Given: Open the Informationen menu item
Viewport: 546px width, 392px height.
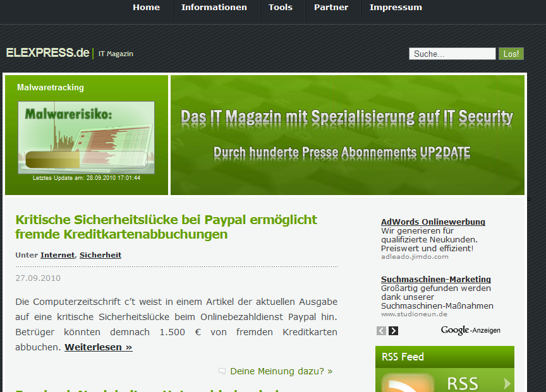Looking at the screenshot, I should (x=214, y=8).
